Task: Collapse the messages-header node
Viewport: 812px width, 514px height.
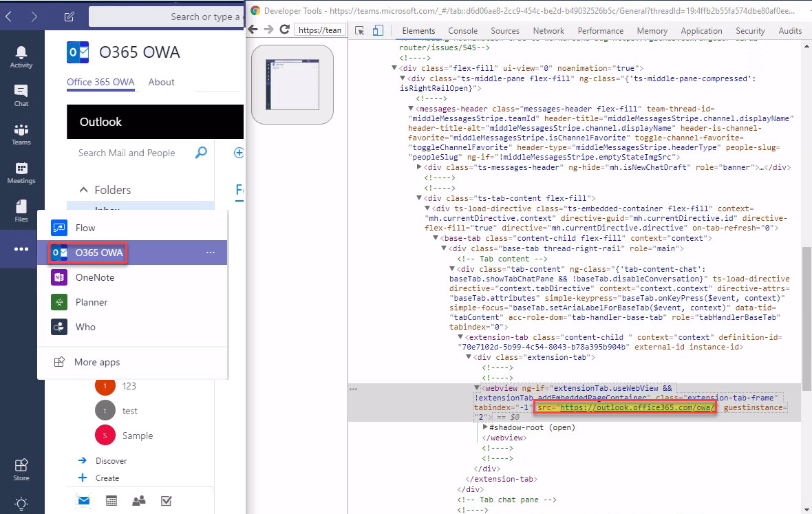Action: coord(411,109)
